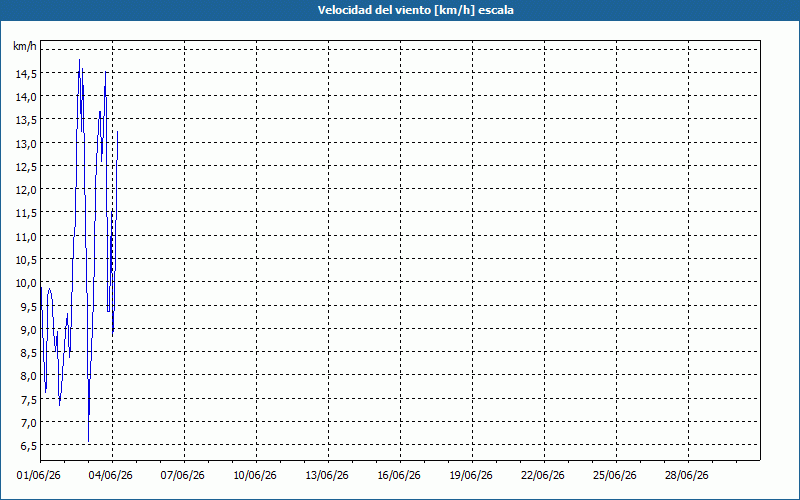
Task: Select the 16/06/26 date label
Action: [399, 476]
